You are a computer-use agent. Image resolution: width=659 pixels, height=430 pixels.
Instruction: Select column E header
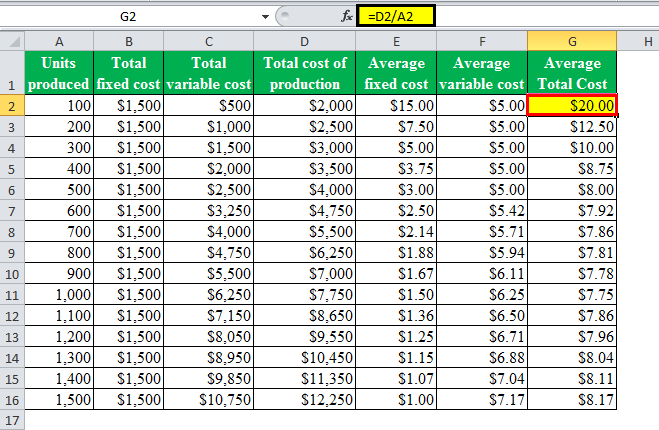(396, 42)
